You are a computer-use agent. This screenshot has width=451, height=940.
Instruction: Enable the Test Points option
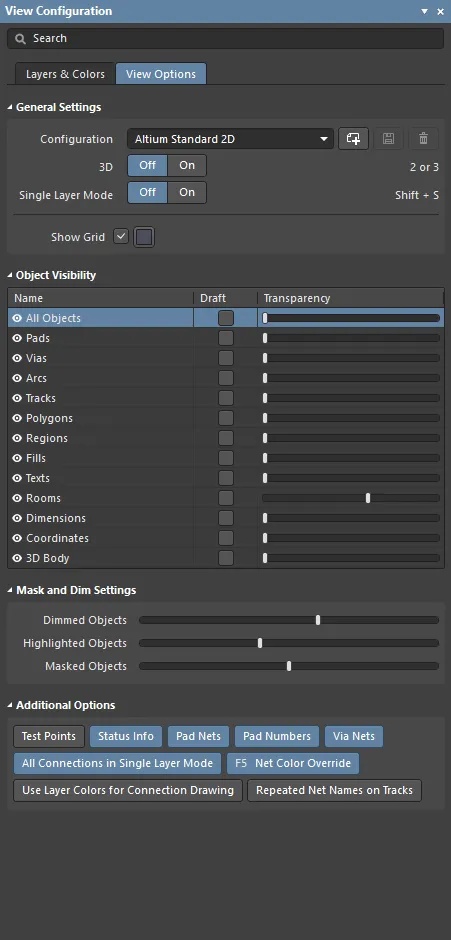click(x=49, y=736)
